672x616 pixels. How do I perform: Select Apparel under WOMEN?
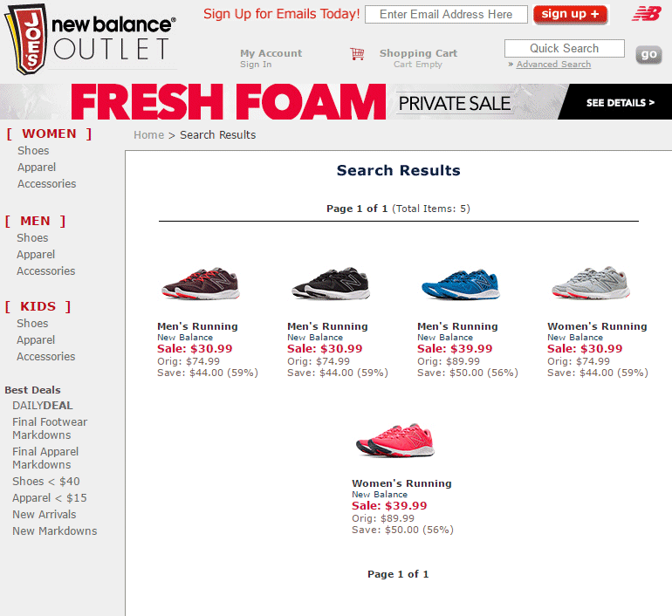pos(37,168)
